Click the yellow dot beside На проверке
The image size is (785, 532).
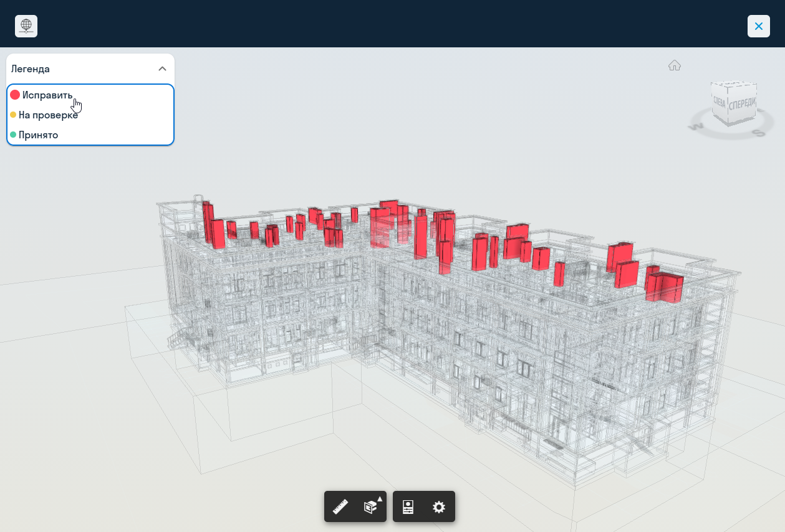(13, 115)
